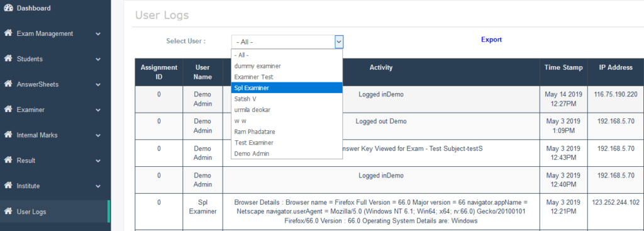
Task: Expand the AnswerSheets menu chevron
Action: (x=98, y=85)
